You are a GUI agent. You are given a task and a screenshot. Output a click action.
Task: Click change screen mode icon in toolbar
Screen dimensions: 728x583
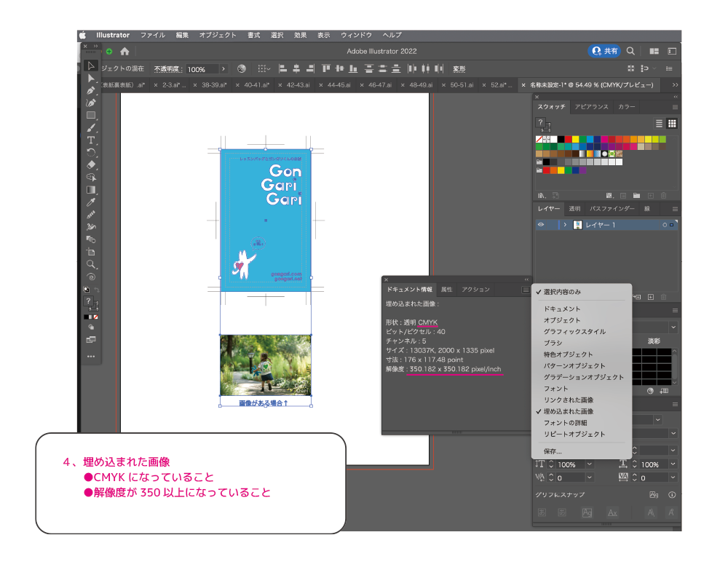[x=91, y=340]
